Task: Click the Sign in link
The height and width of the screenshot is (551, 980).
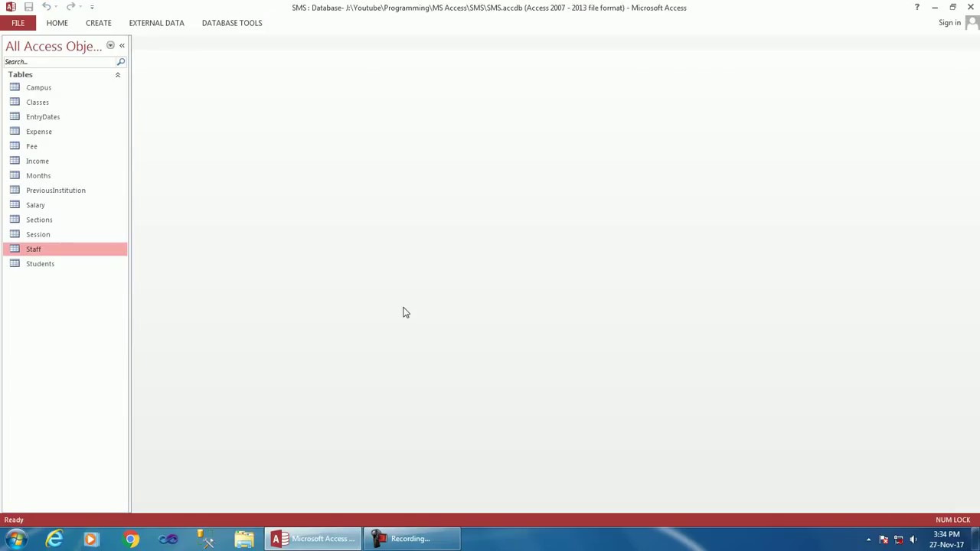Action: point(949,23)
